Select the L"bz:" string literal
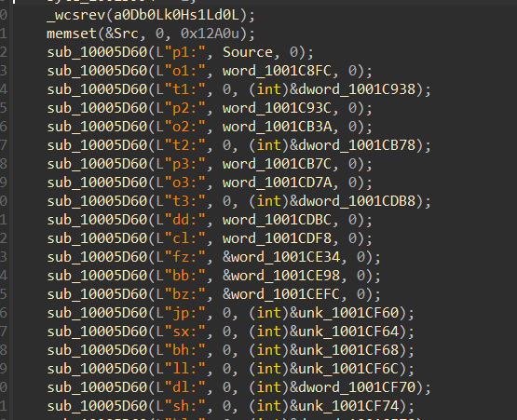 (x=181, y=294)
